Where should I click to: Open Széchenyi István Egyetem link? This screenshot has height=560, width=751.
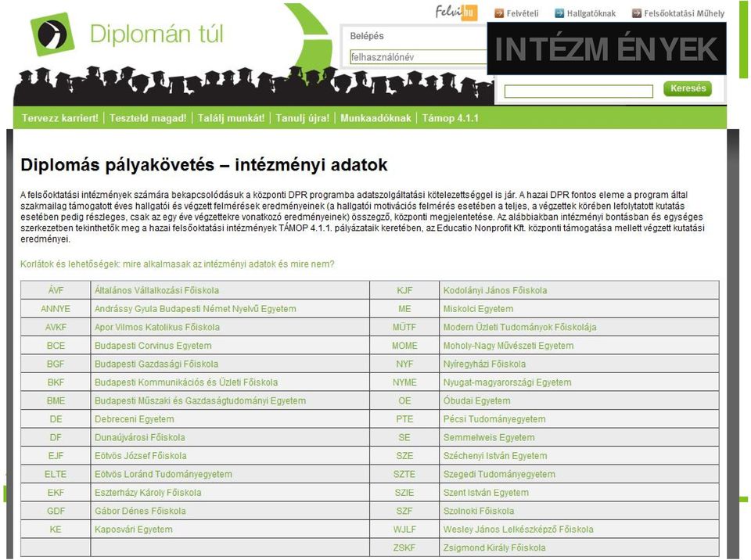(x=494, y=455)
